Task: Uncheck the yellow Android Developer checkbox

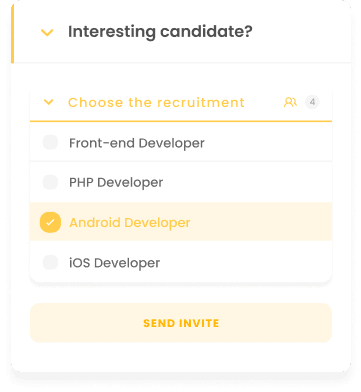Action: tap(50, 222)
